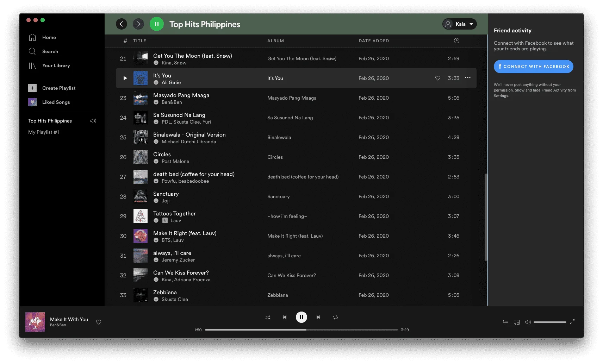
Task: Open the ~how i'm feeling~ album
Action: (x=287, y=216)
